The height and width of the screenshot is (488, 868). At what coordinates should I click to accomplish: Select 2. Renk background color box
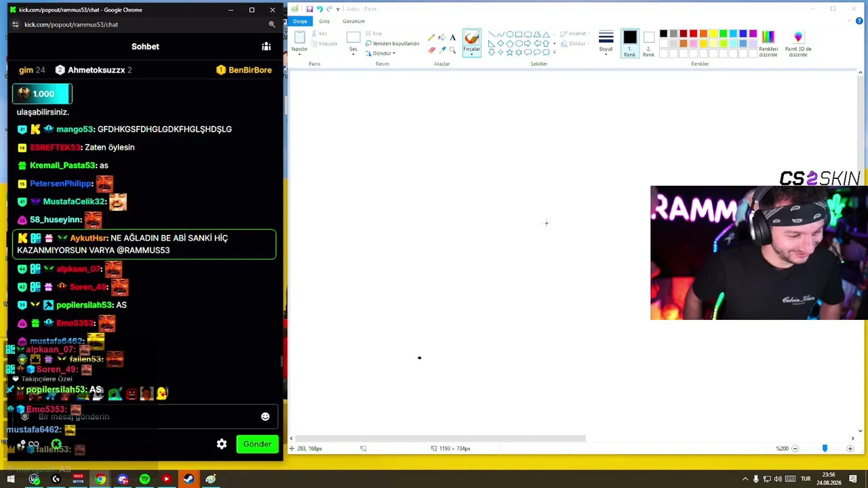[648, 43]
